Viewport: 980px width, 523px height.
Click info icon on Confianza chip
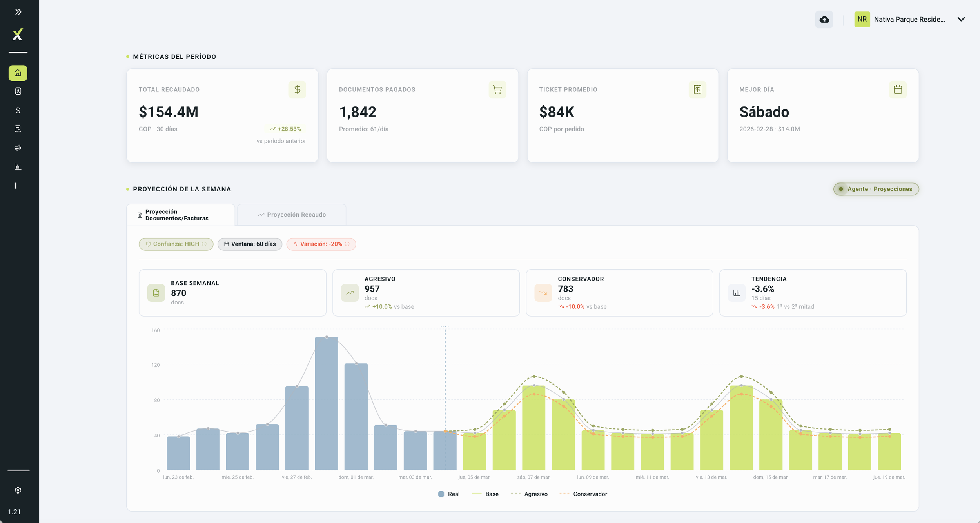coord(204,244)
